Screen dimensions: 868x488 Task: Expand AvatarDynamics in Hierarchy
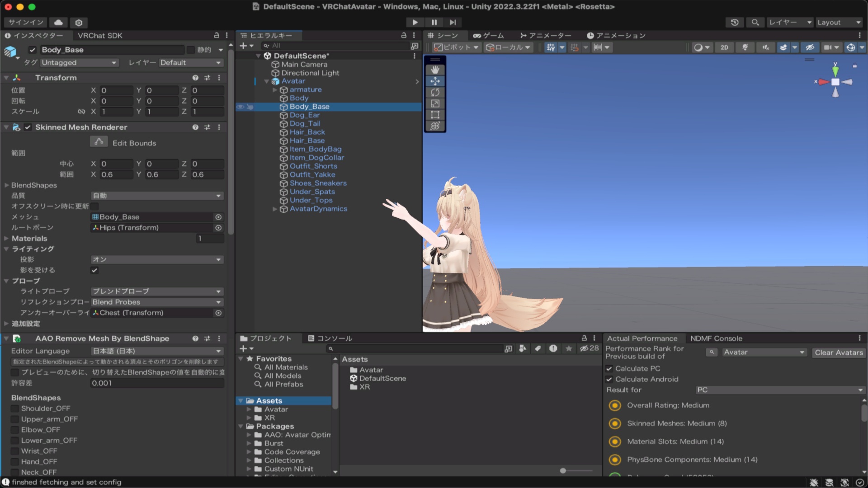274,209
